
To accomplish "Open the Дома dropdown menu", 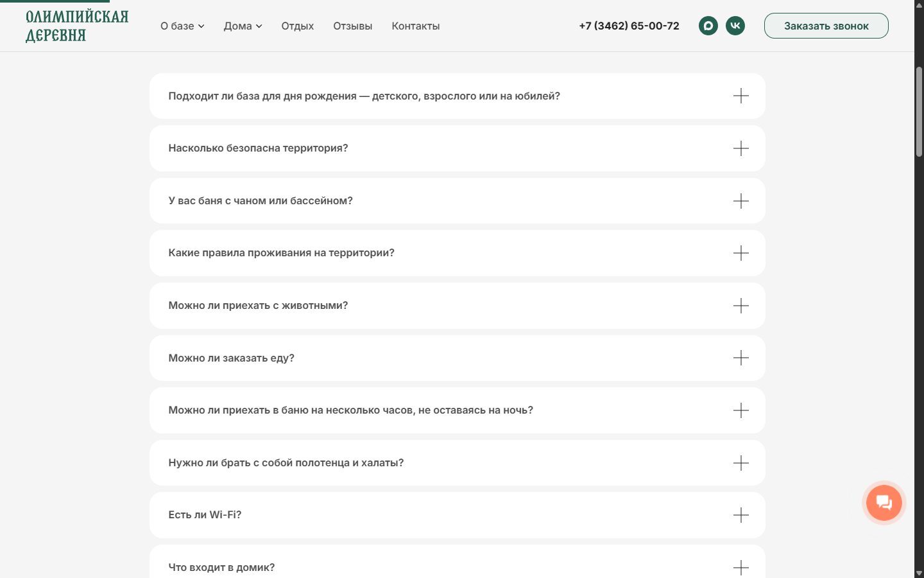I will [x=243, y=26].
